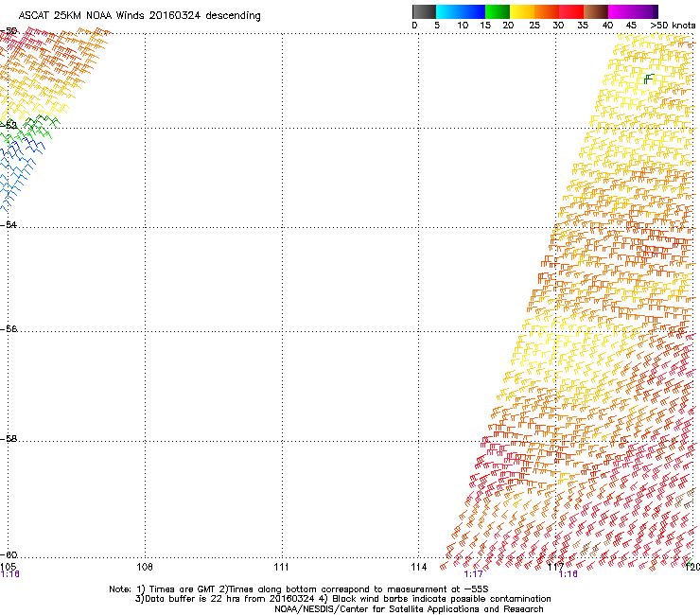700x615 pixels.
Task: Click the '111' longitude axis label
Action: (281, 567)
